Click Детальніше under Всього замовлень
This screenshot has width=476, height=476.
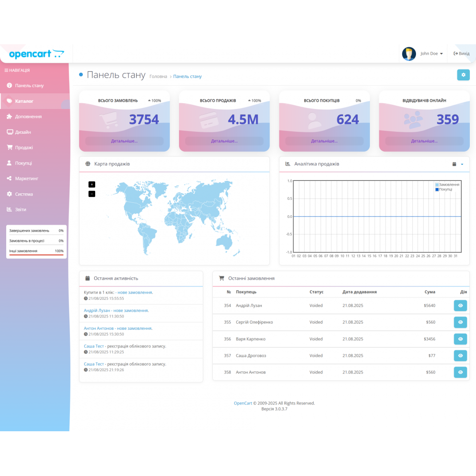pyautogui.click(x=124, y=141)
